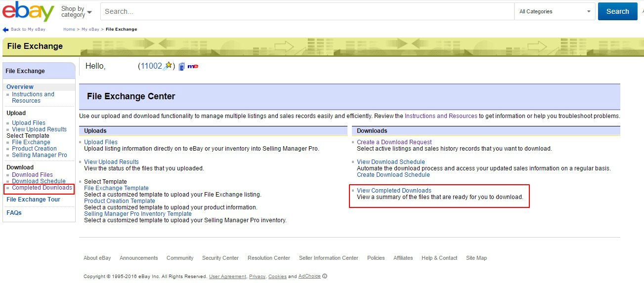The width and height of the screenshot is (644, 283).
Task: Go to Home in the breadcrumb
Action: pyautogui.click(x=69, y=30)
